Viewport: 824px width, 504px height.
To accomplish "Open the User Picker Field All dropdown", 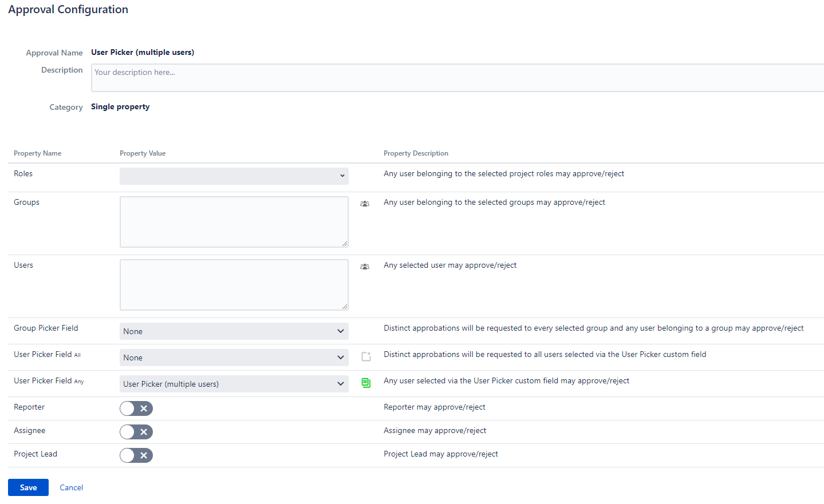I will (x=234, y=358).
